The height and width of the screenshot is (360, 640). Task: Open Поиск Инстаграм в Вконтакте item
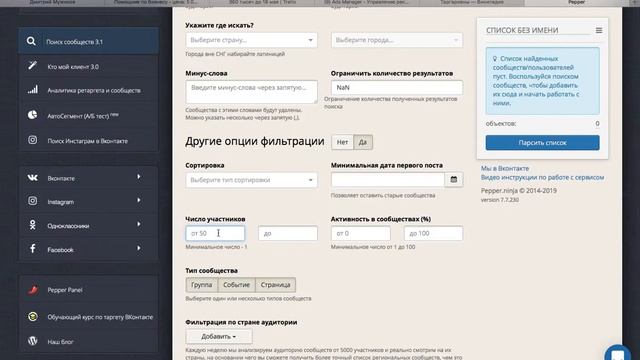tap(88, 141)
